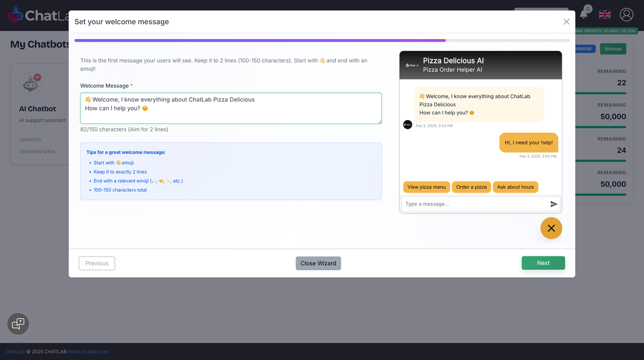
Task: Click the Pizza Delicious AI header logo
Action: [x=412, y=65]
